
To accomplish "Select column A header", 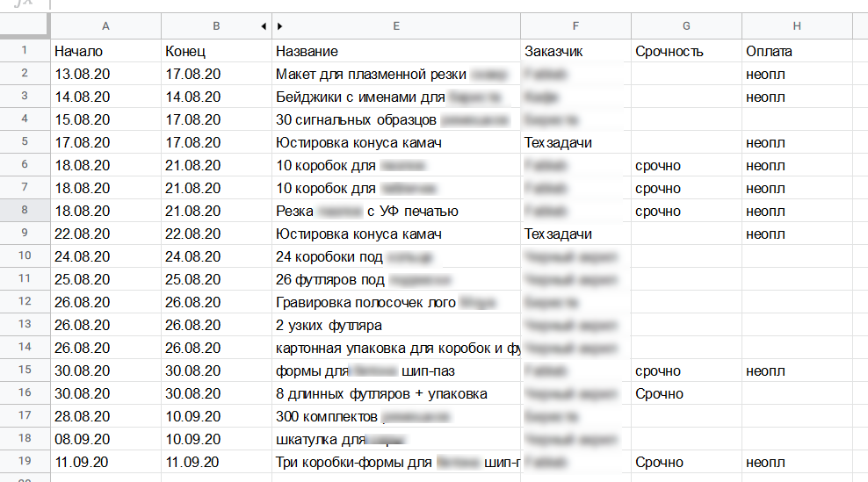I will 105,26.
